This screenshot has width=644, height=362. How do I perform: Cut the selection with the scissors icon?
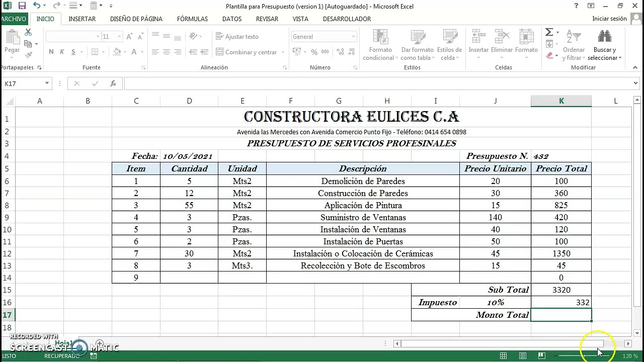tap(28, 32)
